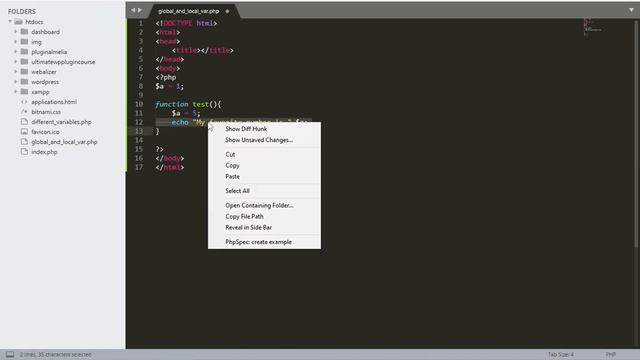640x360 pixels.
Task: Click line number 17 in gutter
Action: [x=139, y=167]
